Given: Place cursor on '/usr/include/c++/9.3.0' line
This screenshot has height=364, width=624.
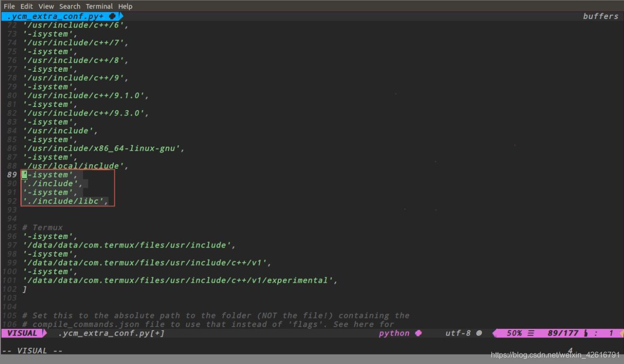Looking at the screenshot, I should pyautogui.click(x=86, y=113).
